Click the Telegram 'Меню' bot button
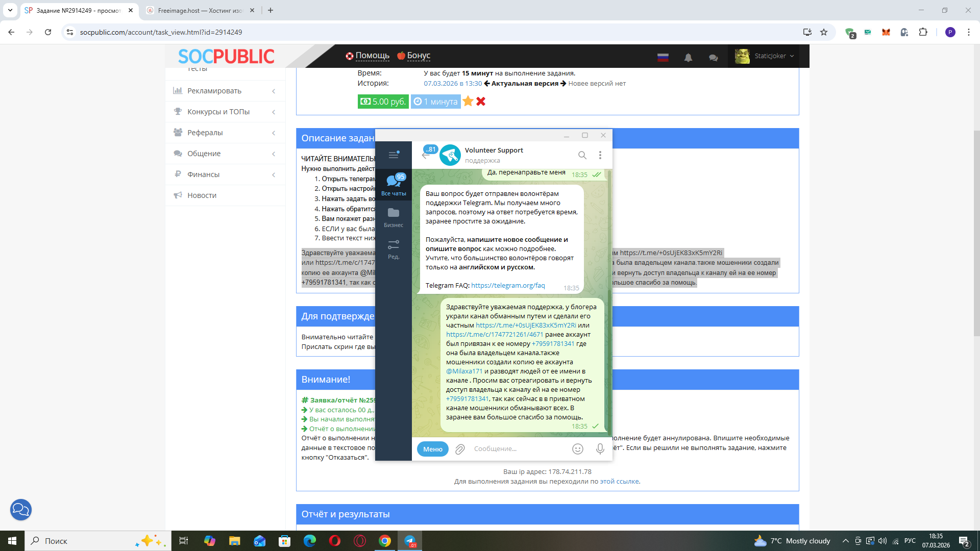The height and width of the screenshot is (551, 980). click(433, 449)
